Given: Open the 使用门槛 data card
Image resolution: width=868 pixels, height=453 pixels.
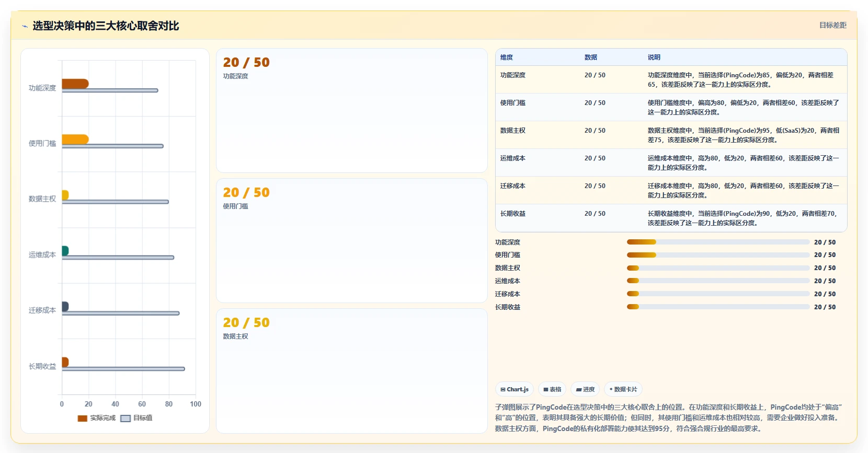Looking at the screenshot, I should click(x=352, y=241).
